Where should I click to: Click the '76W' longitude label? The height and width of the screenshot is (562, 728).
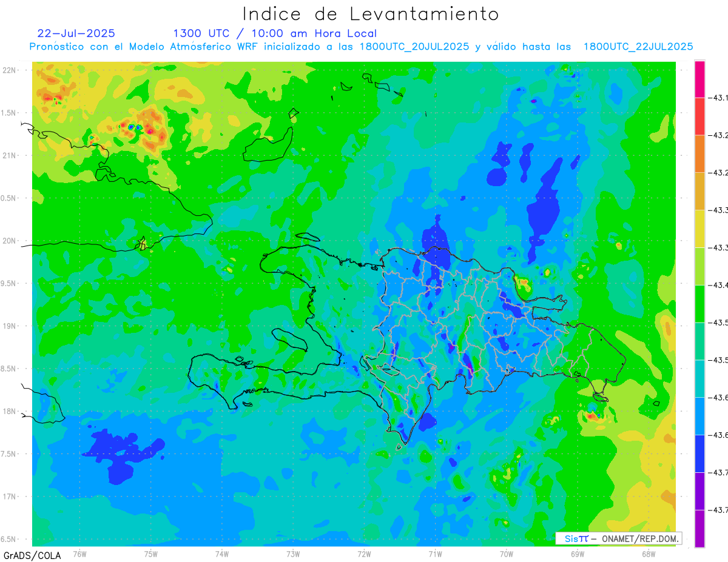pyautogui.click(x=79, y=554)
